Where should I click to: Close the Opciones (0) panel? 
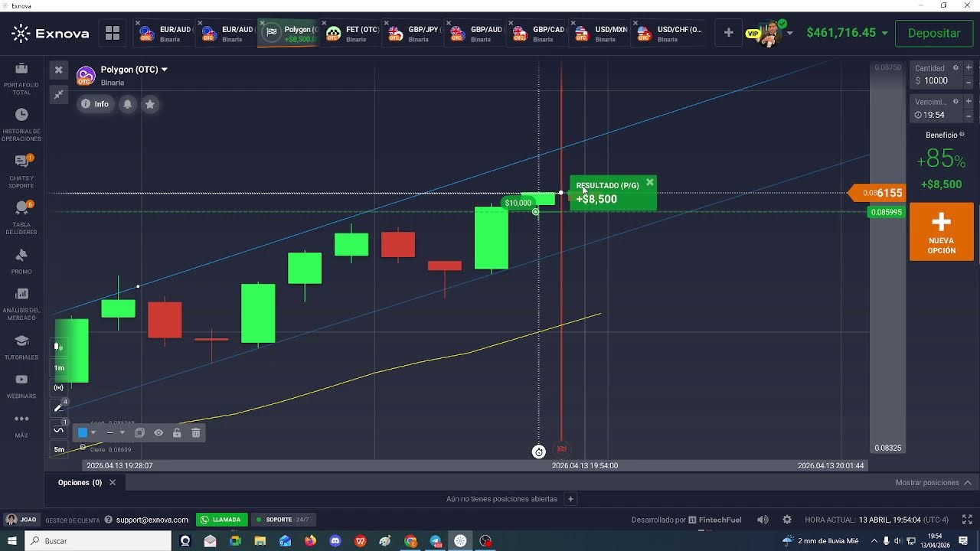pyautogui.click(x=112, y=483)
